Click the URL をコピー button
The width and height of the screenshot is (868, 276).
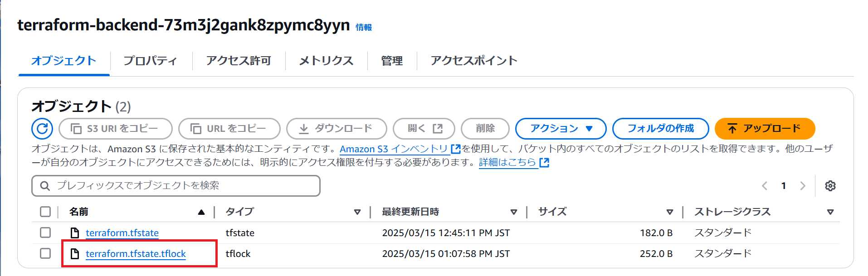pyautogui.click(x=229, y=129)
